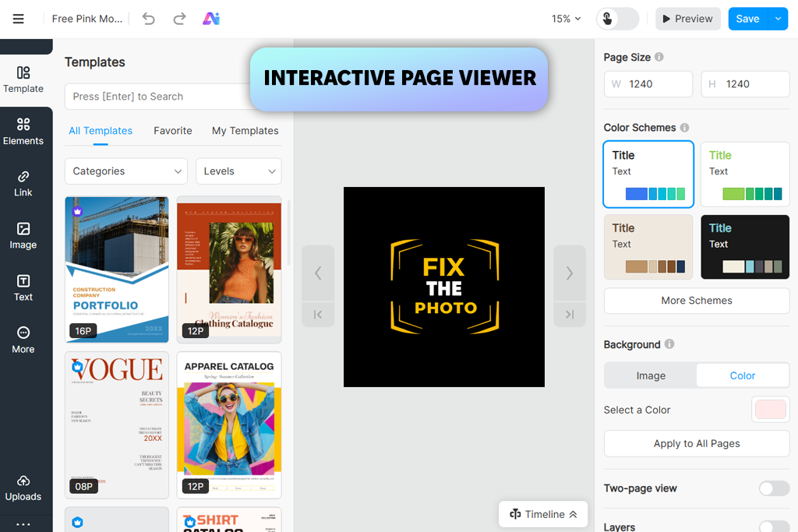Select the Image background tab
Image resolution: width=798 pixels, height=532 pixels.
point(651,375)
